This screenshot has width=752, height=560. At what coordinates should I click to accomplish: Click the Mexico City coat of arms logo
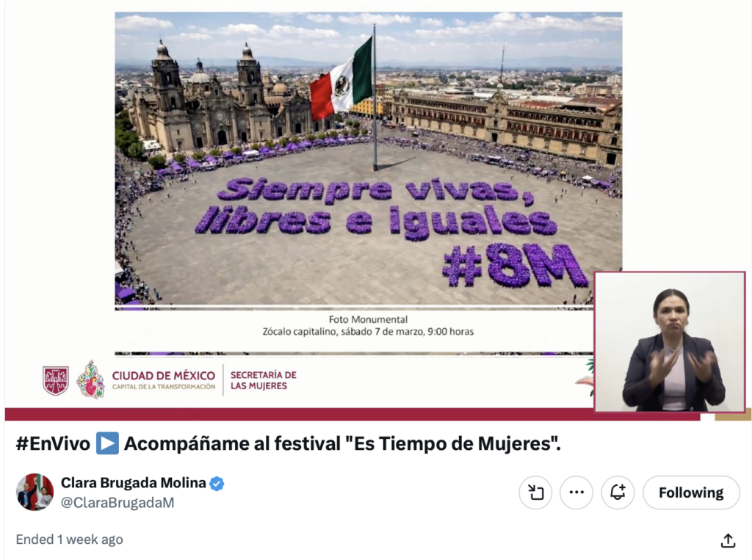[x=56, y=381]
